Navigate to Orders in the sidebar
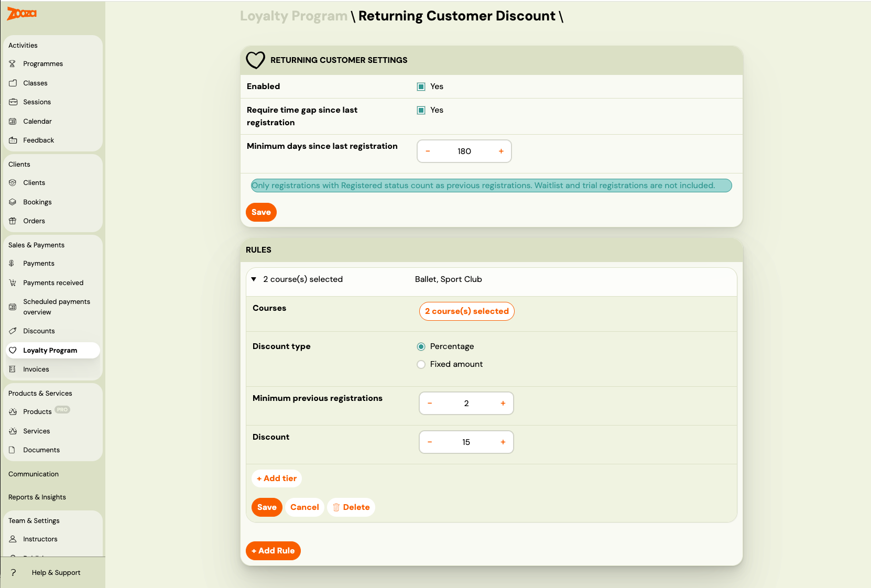This screenshot has width=871, height=588. pos(13,221)
